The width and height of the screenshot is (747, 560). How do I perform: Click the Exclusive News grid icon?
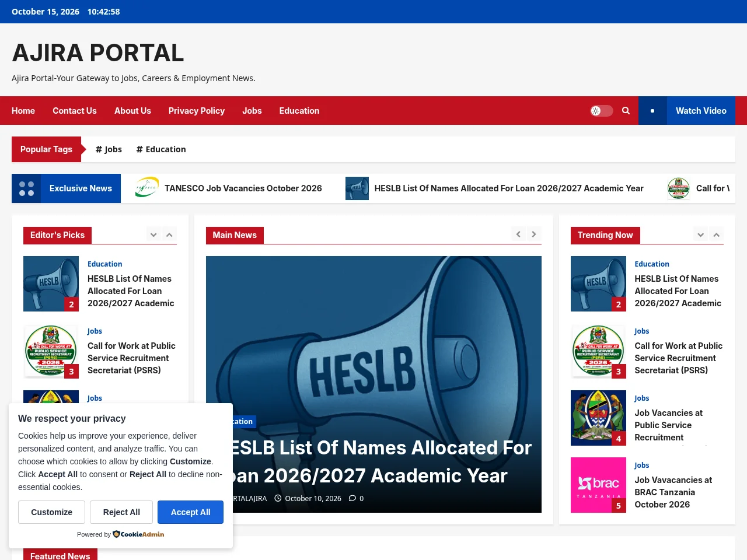click(x=26, y=188)
